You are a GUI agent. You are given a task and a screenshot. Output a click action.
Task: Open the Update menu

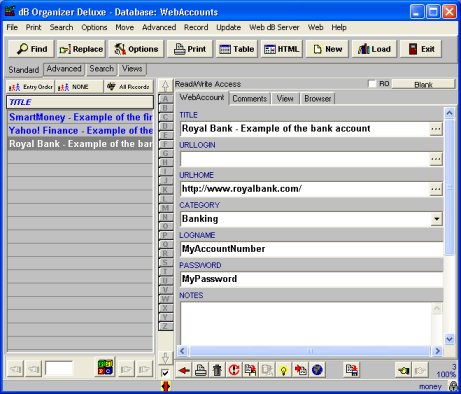(x=228, y=27)
